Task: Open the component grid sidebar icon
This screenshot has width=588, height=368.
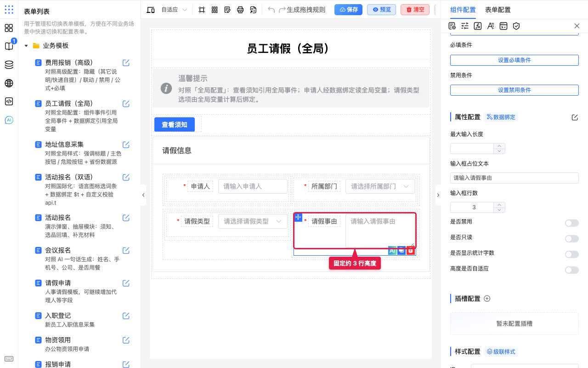Action: pos(9,28)
